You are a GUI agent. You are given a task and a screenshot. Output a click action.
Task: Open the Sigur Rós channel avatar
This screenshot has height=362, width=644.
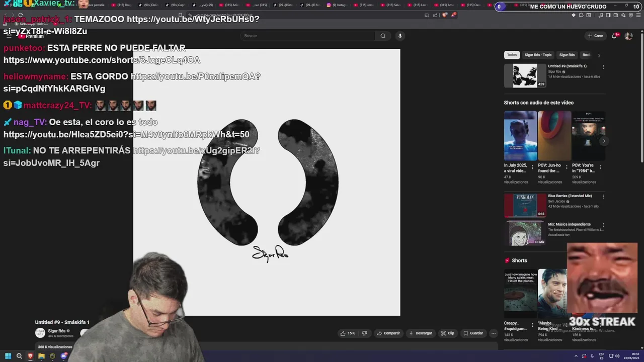point(40,333)
